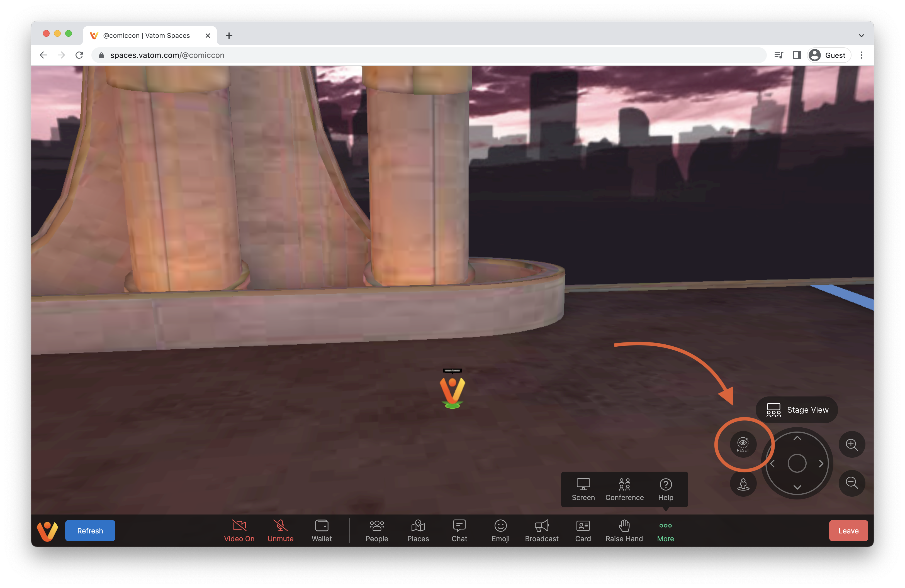Move backward with the joystick down arrow
The height and width of the screenshot is (588, 905).
797,487
